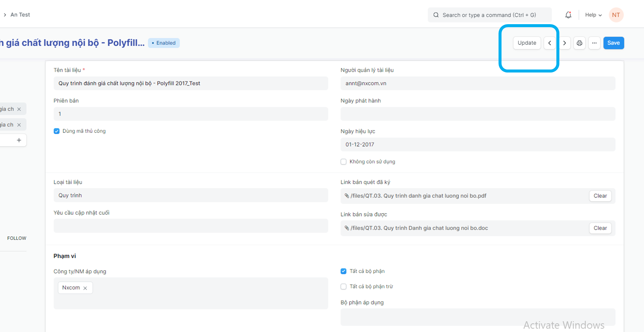
Task: Check Tất cả bộ phận trừ option
Action: point(343,287)
